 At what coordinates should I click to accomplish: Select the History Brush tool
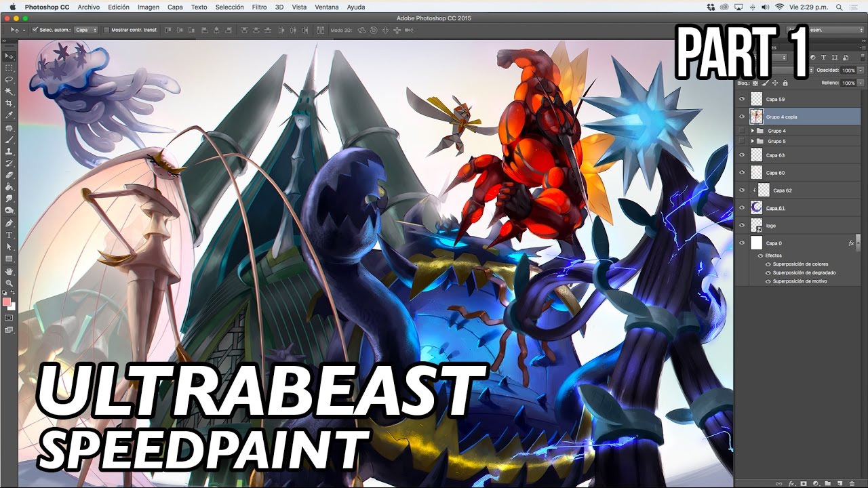tap(9, 164)
